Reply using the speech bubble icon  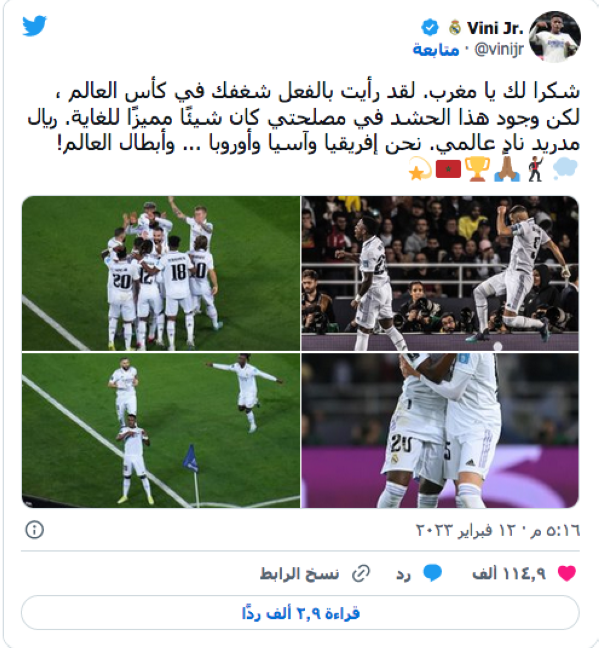pyautogui.click(x=433, y=573)
